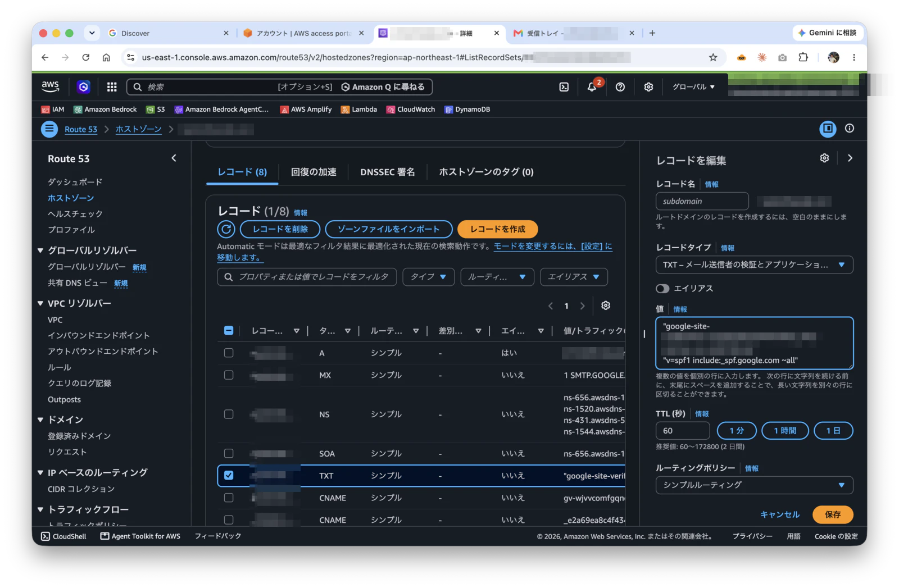Collapse the VPC resolver section

40,303
